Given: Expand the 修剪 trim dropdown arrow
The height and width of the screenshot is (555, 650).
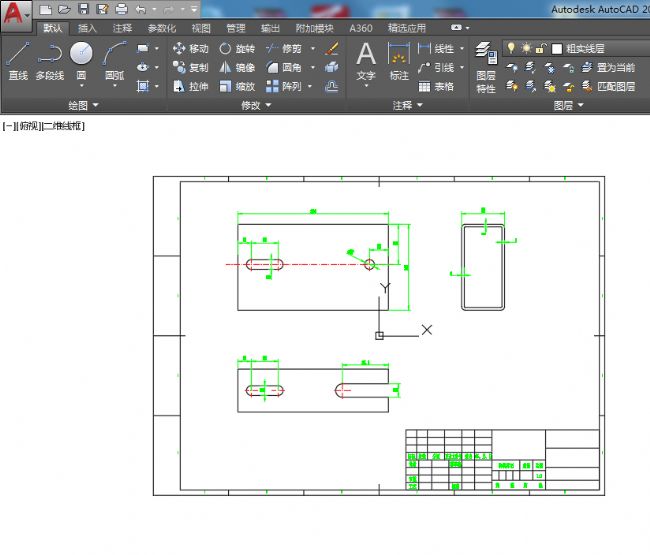Looking at the screenshot, I should [313, 48].
